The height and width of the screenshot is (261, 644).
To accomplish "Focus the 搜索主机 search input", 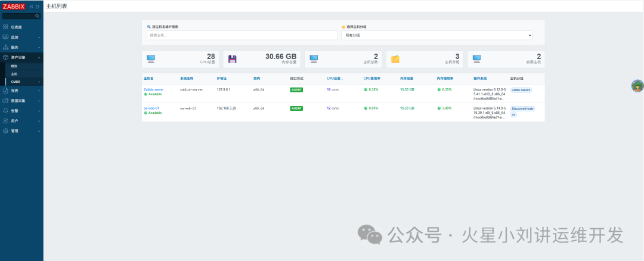I will (242, 35).
